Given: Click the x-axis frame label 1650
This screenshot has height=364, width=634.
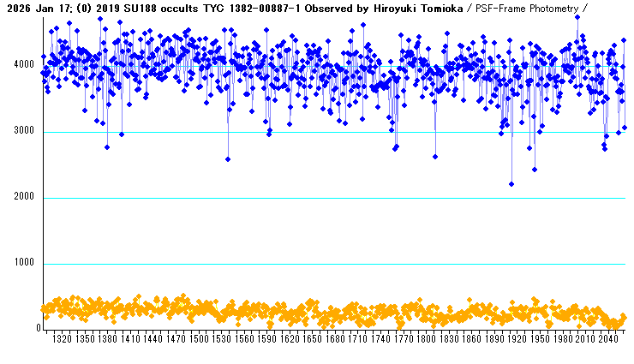Looking at the screenshot, I should [313, 340].
